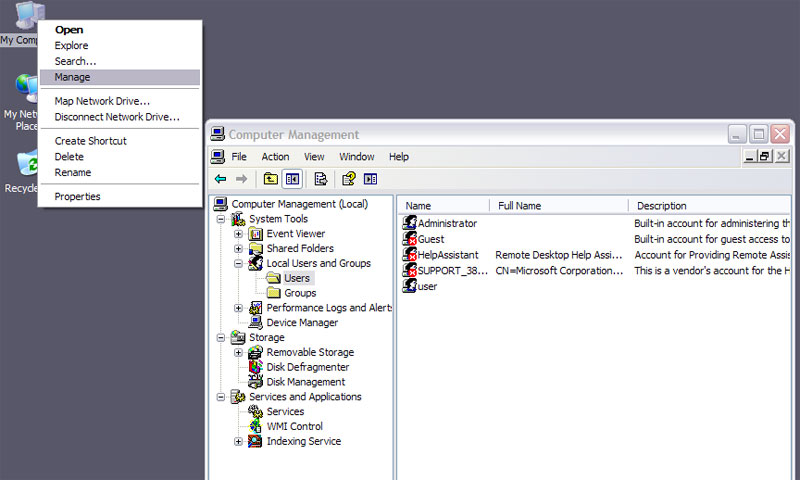Select the WMI Control item
The height and width of the screenshot is (480, 800).
tap(294, 426)
